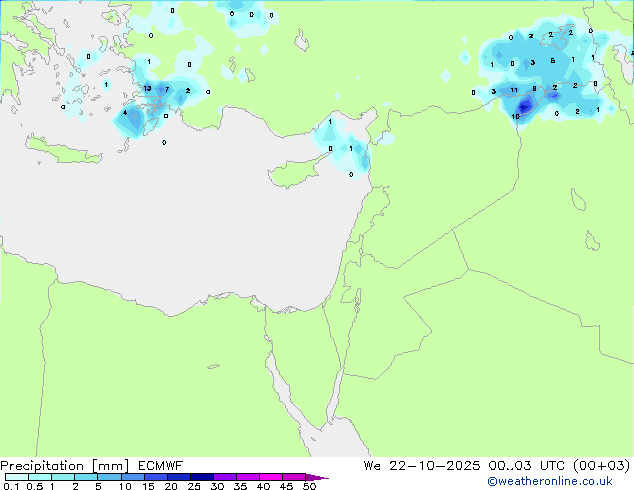Select the 30–35 mm purple legend box

[x=225, y=477]
